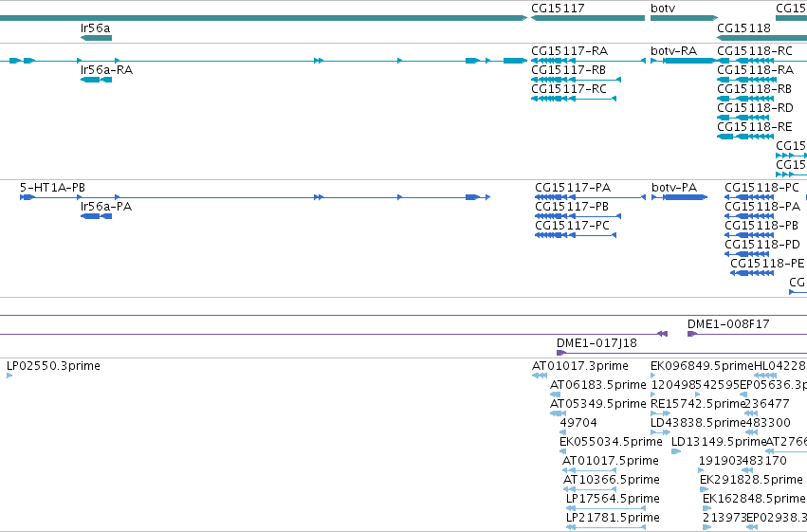Select EST AT01017.5prime
The image size is (807, 532).
611,461
